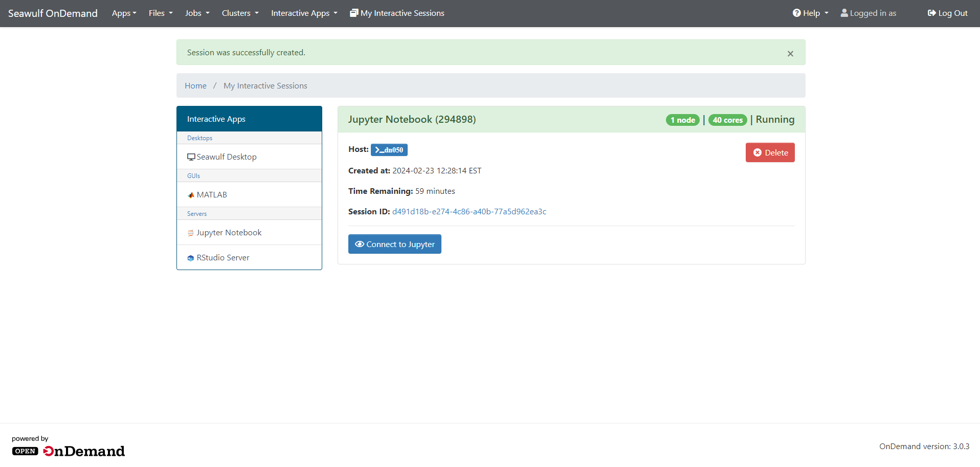Screen dimensions: 980x467
Task: Click Time Remaining 59 minutes text
Action: [x=402, y=191]
